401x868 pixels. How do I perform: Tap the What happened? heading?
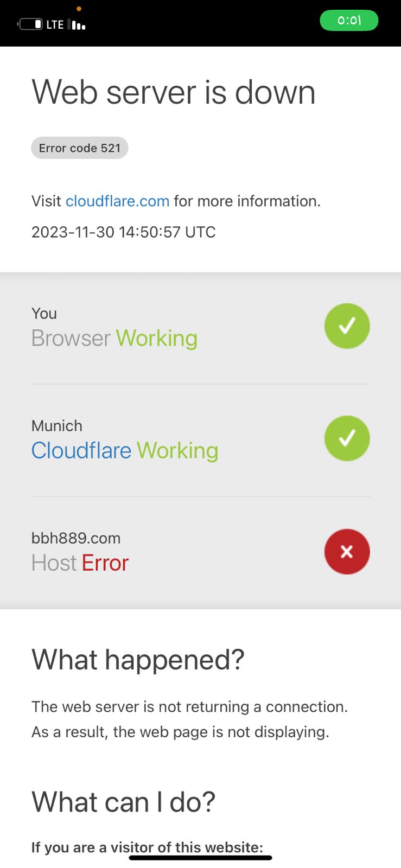pos(138,660)
